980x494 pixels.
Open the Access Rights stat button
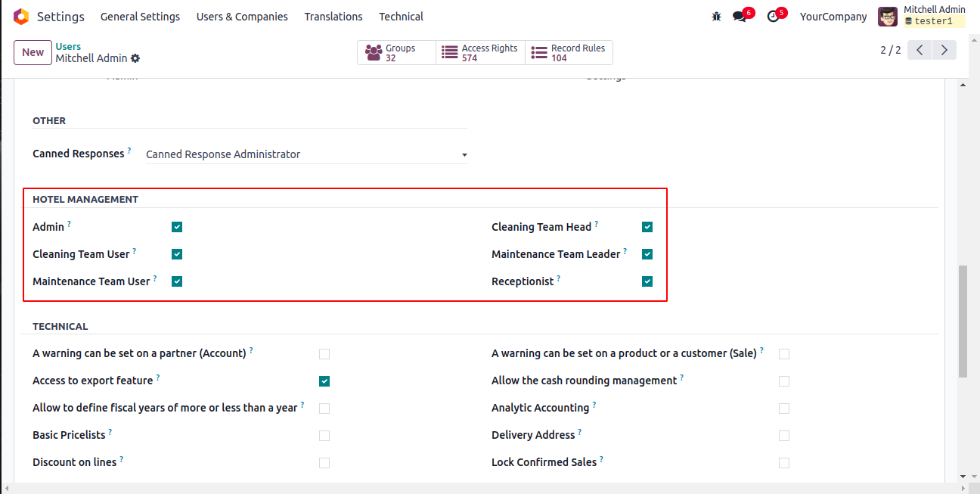coord(480,52)
